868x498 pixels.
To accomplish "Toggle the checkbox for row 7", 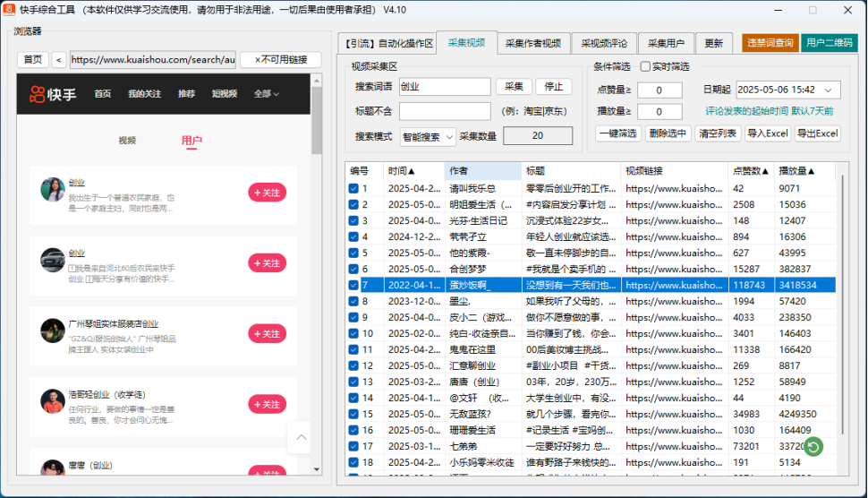I will tap(353, 286).
